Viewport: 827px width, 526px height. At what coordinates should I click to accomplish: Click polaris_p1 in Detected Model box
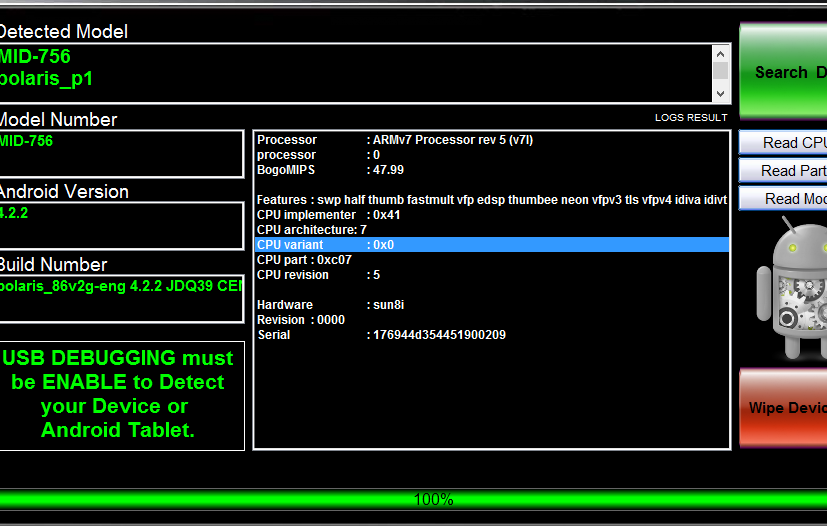click(x=46, y=79)
